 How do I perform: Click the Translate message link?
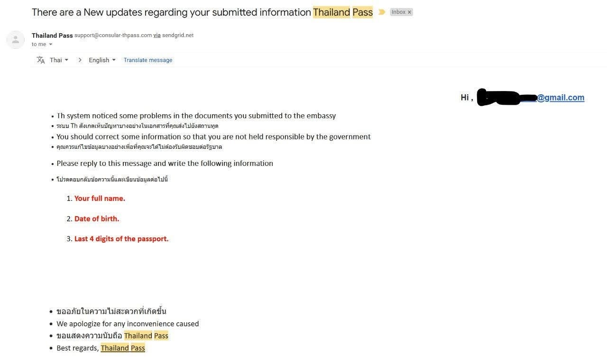pos(148,60)
